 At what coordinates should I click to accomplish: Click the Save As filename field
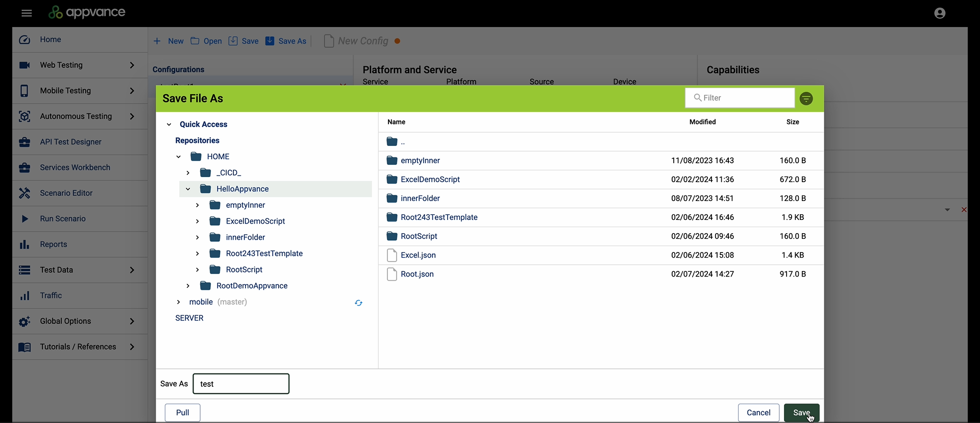[x=241, y=384]
